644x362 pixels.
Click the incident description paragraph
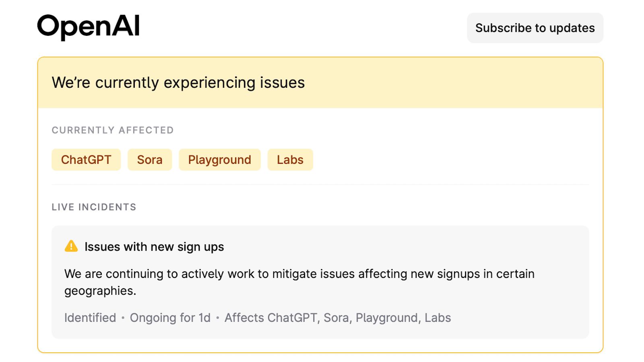click(x=299, y=282)
